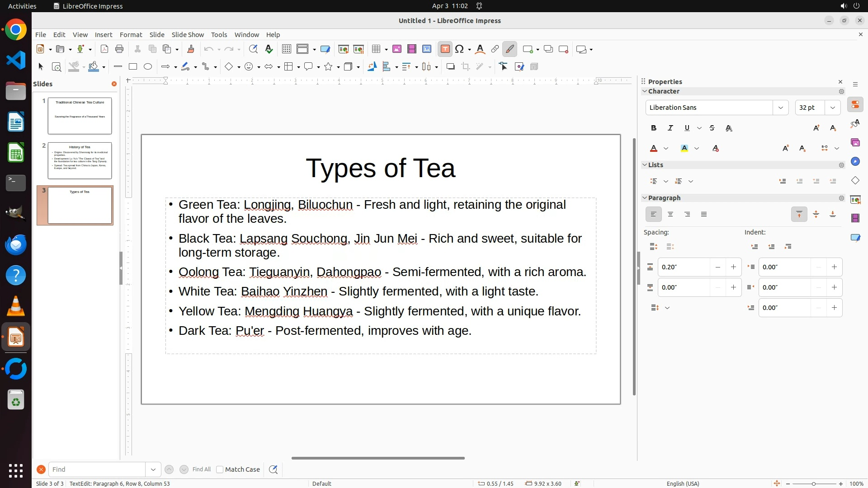
Task: Click the Insert Text Box toolbar icon
Action: (x=445, y=49)
